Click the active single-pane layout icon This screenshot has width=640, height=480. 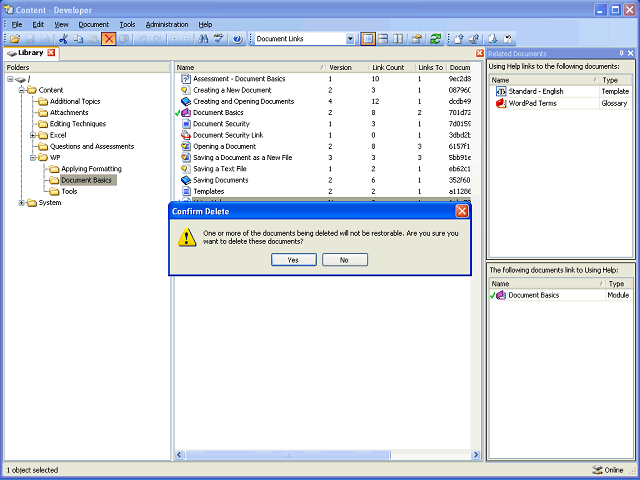[x=368, y=39]
